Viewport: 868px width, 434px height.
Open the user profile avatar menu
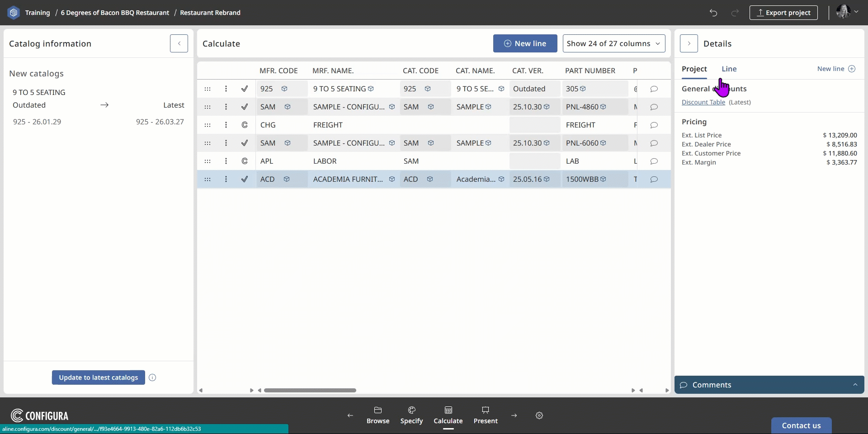tap(847, 12)
